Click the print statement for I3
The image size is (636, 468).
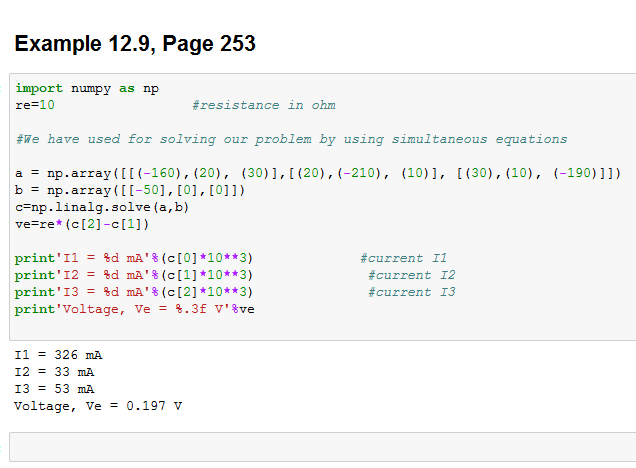[133, 291]
